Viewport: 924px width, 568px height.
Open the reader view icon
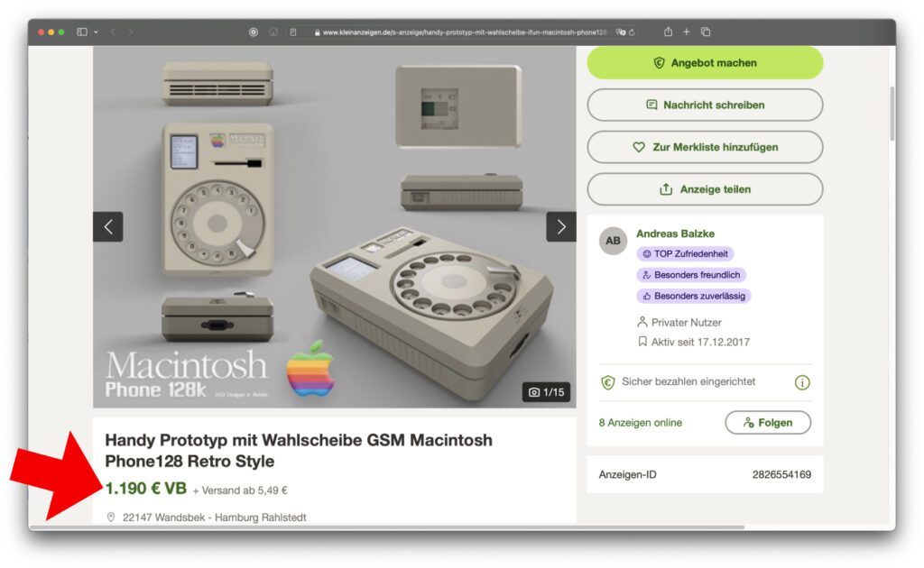click(x=293, y=32)
